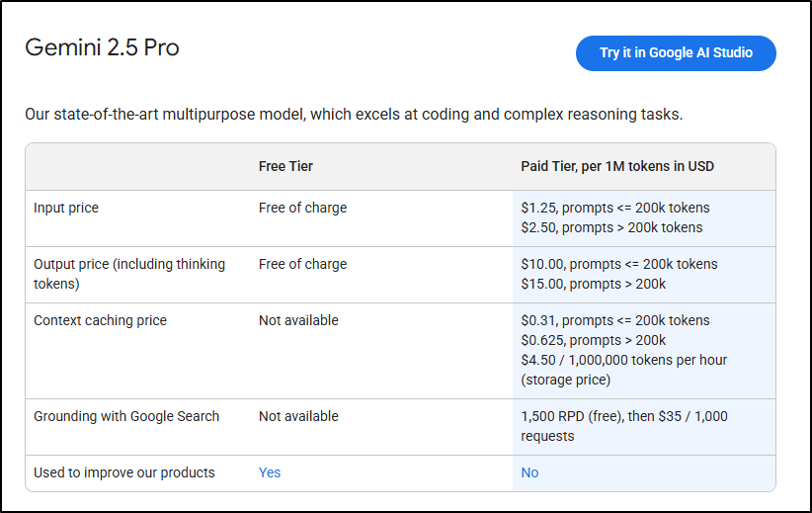Open the No link in Paid Tier column
Viewport: 812px width, 513px height.
[529, 472]
